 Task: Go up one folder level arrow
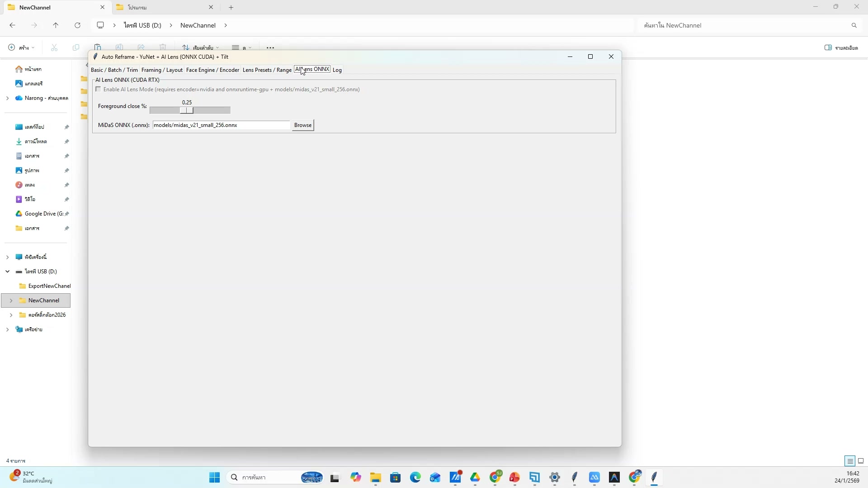(56, 25)
